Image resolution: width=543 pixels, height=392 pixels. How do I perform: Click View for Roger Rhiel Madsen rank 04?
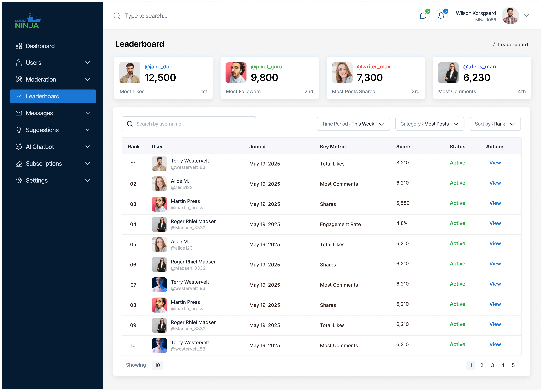(495, 223)
